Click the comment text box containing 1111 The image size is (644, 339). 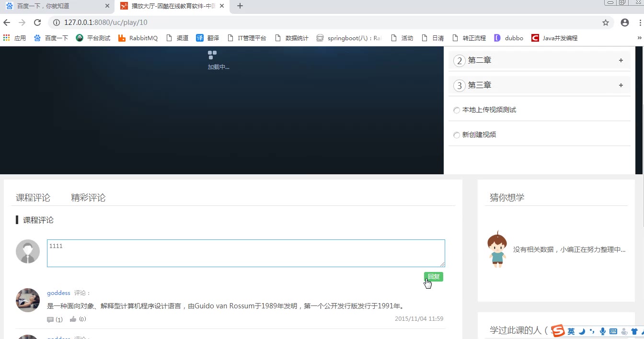(246, 253)
